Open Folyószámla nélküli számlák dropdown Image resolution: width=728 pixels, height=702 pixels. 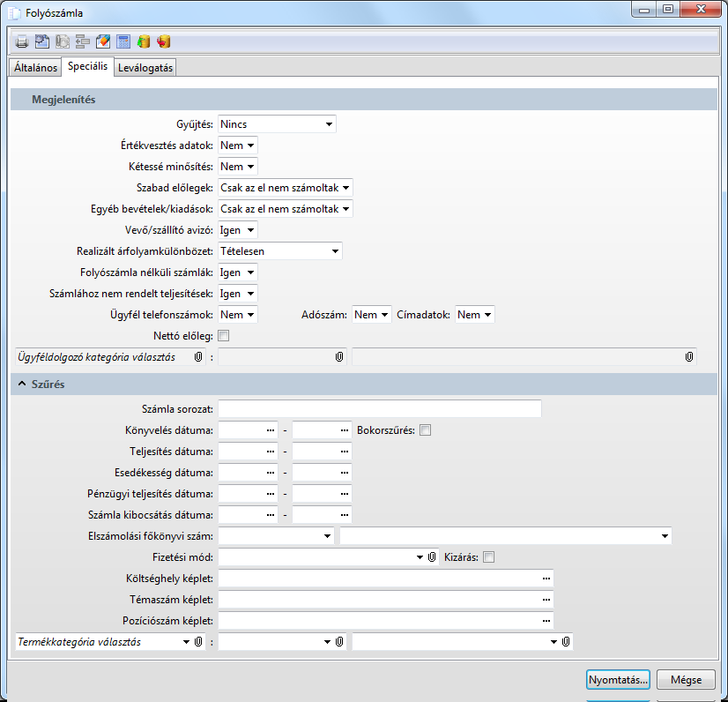(x=238, y=273)
